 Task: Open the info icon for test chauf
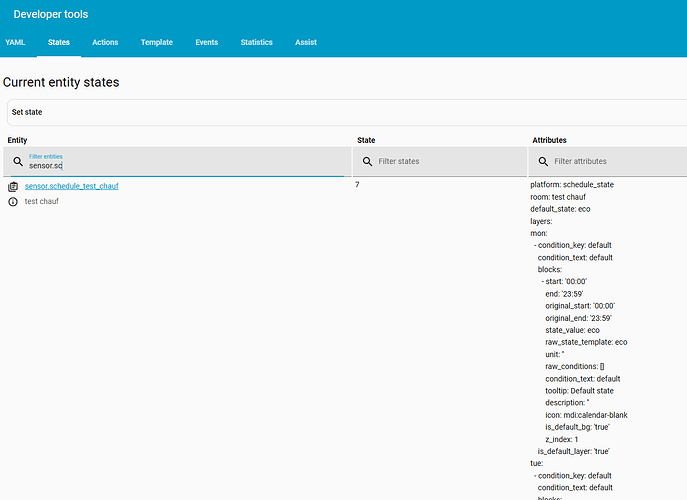[13, 202]
